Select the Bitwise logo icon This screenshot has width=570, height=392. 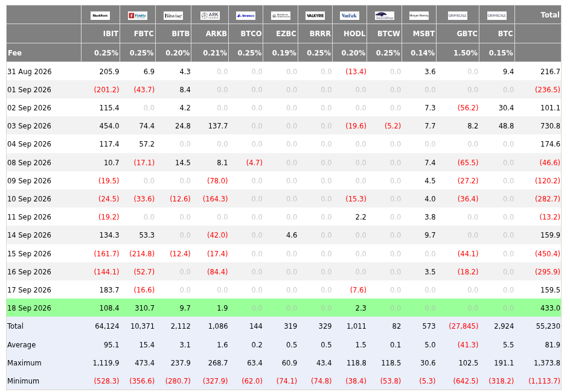point(173,16)
